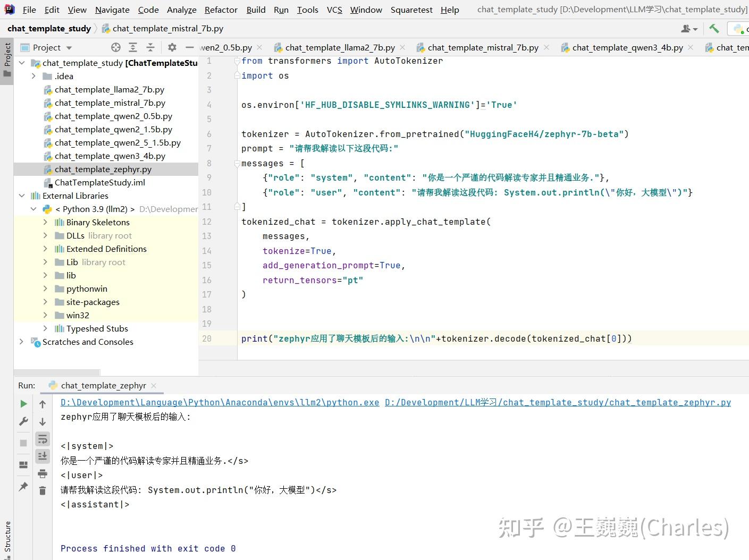Click the Stop process square icon
Image resolution: width=749 pixels, height=560 pixels.
click(23, 443)
